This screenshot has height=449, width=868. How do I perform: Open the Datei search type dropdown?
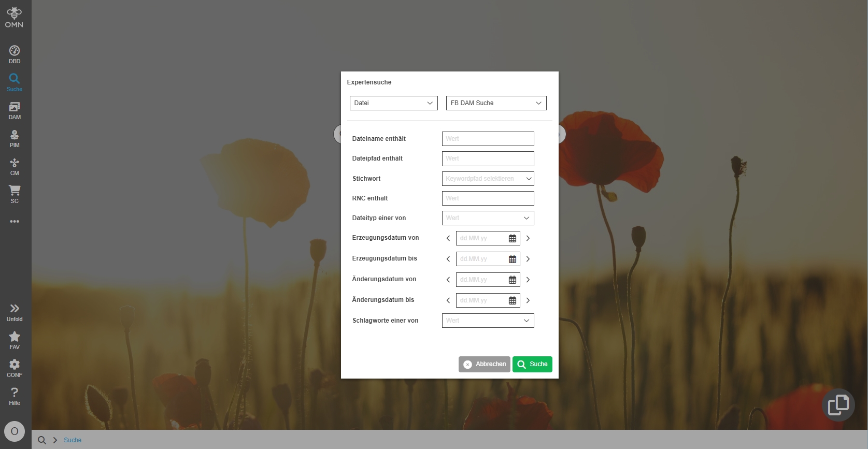pyautogui.click(x=394, y=103)
